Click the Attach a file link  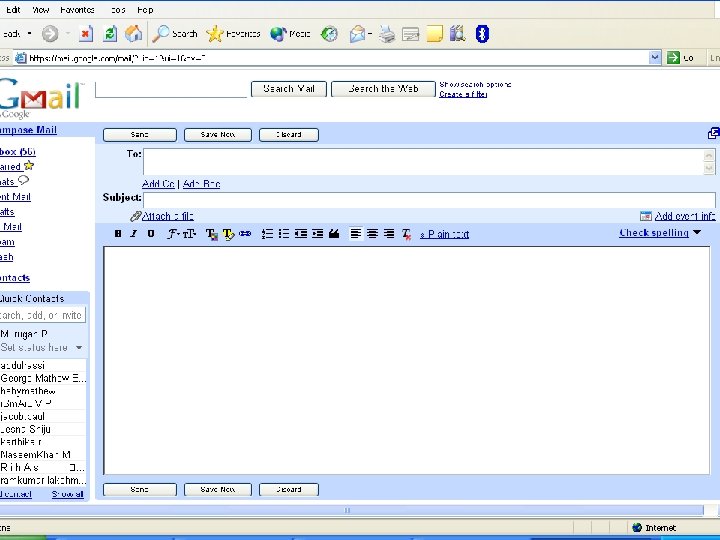168,216
